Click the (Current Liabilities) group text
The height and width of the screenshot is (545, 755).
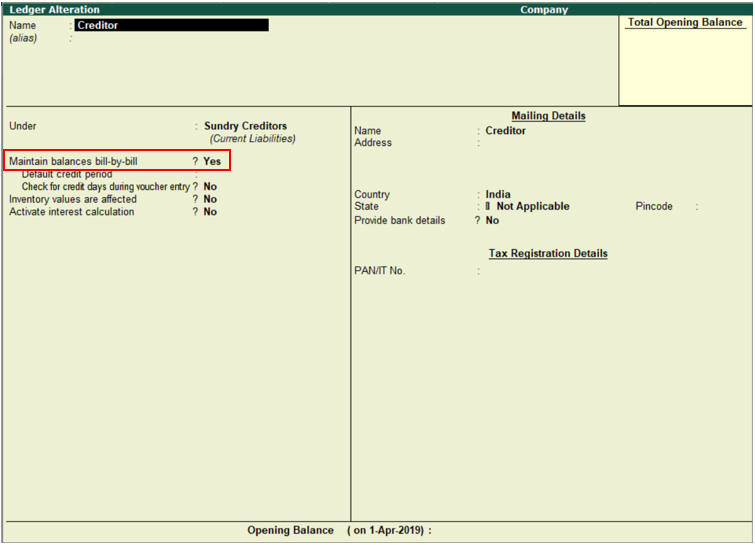coord(253,139)
